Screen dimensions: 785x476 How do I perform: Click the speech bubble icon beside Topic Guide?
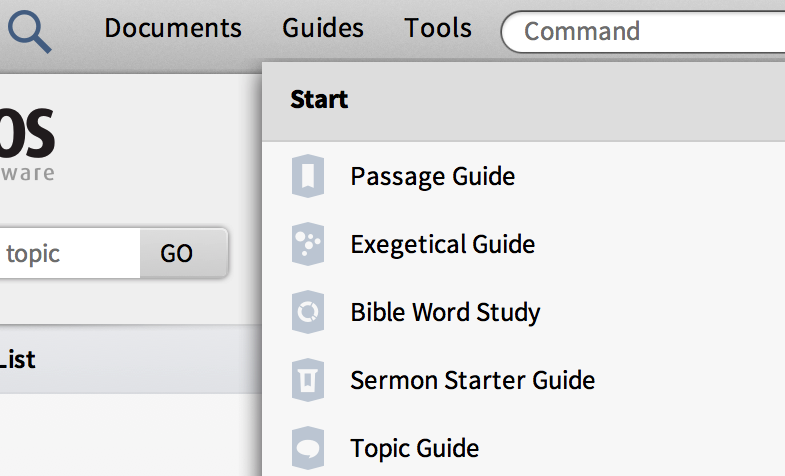point(308,448)
